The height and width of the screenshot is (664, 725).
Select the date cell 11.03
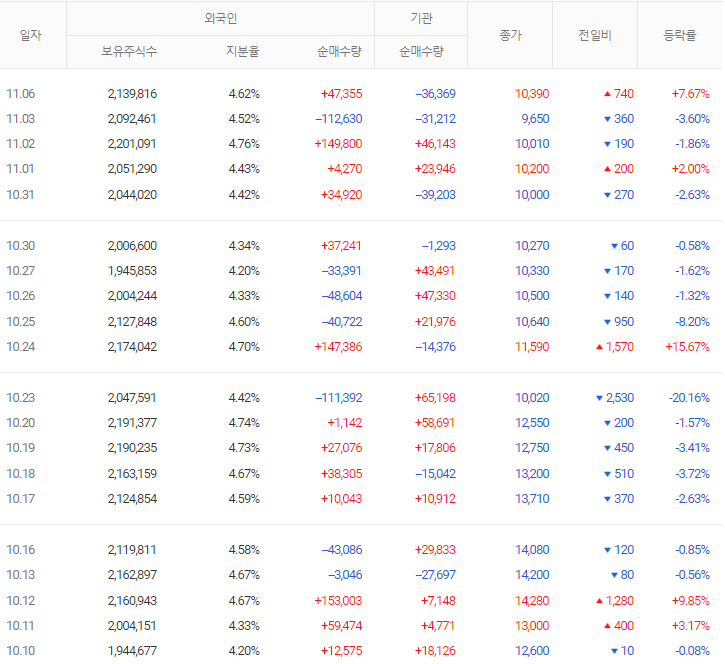click(21, 119)
